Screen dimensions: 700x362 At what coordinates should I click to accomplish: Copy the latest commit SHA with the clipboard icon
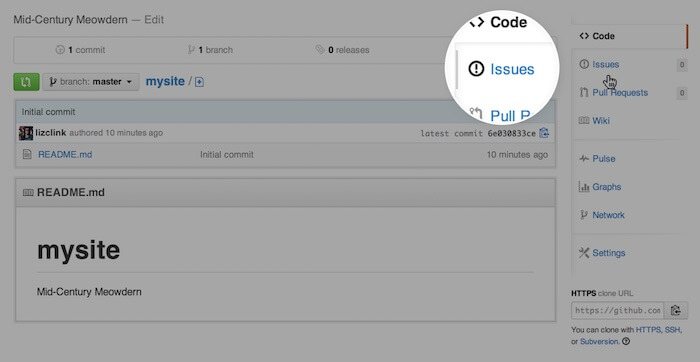(x=544, y=133)
